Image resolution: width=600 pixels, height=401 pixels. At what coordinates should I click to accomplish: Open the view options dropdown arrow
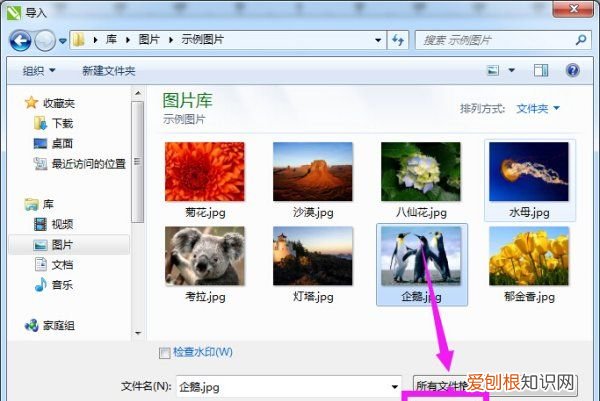511,70
